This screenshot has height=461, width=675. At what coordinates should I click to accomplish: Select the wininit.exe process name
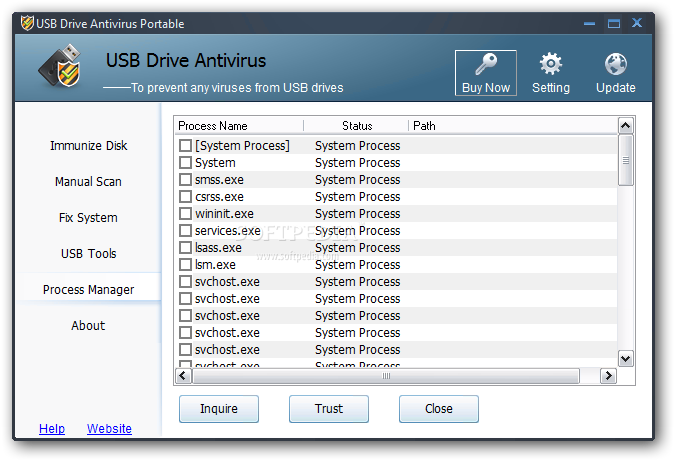pos(224,214)
